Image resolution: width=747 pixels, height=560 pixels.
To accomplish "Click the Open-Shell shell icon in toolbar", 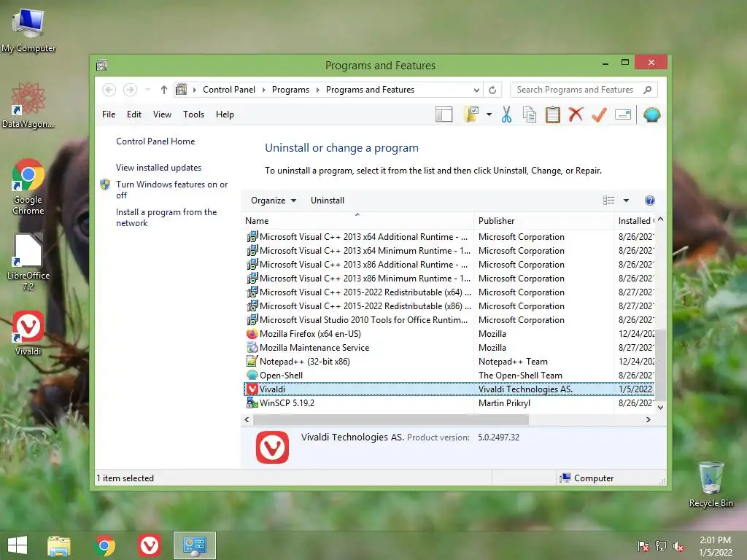I will click(x=651, y=114).
